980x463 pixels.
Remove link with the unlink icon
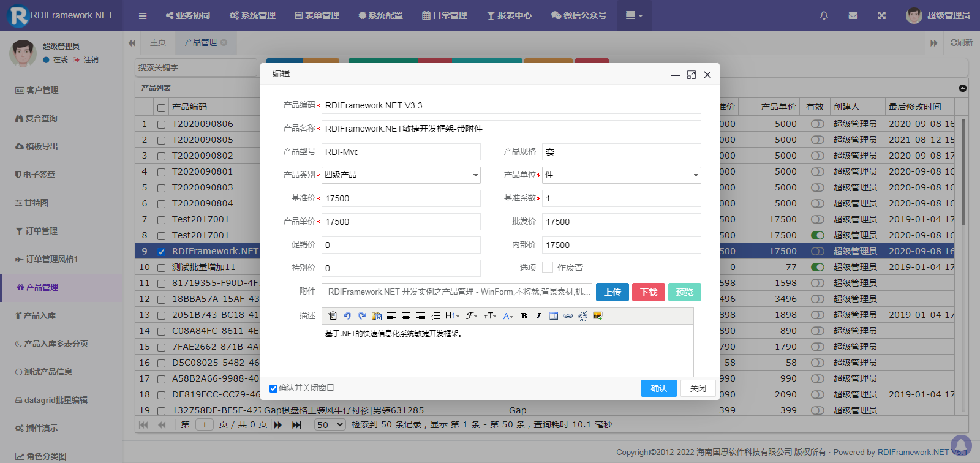[583, 316]
